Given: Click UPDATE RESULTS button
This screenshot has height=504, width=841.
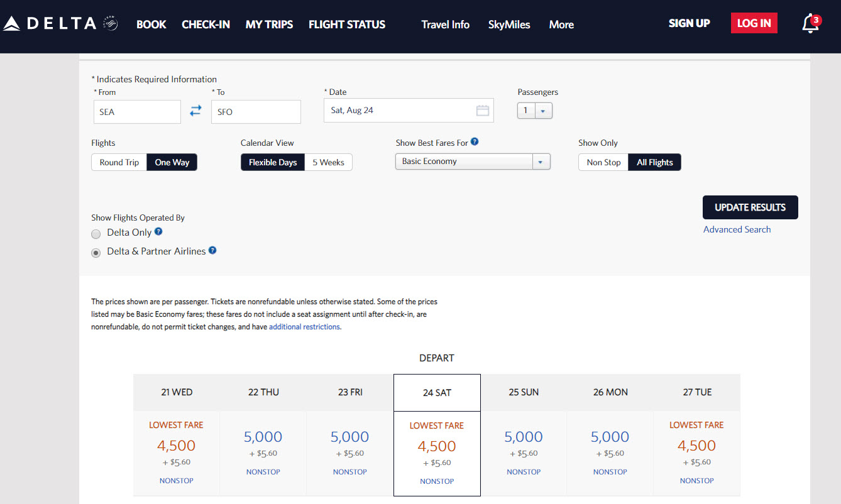Looking at the screenshot, I should (750, 207).
